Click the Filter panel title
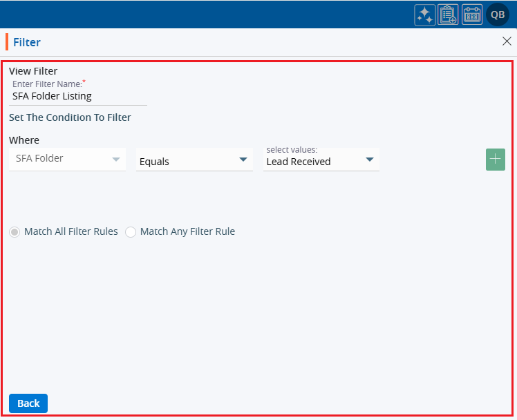 point(27,42)
